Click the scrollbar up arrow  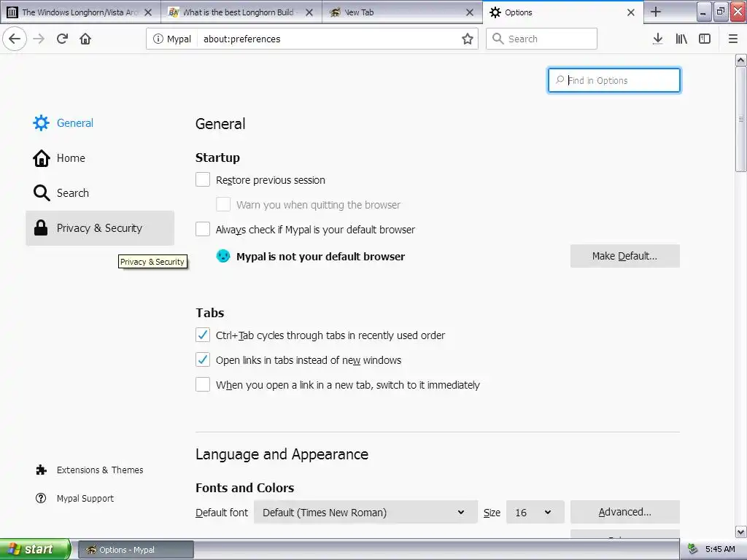[741, 60]
